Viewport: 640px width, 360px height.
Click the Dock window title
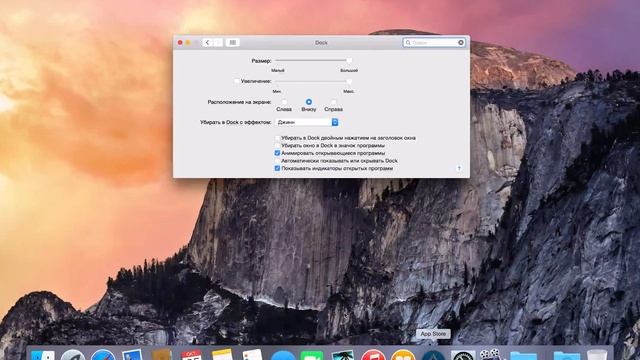click(x=321, y=42)
